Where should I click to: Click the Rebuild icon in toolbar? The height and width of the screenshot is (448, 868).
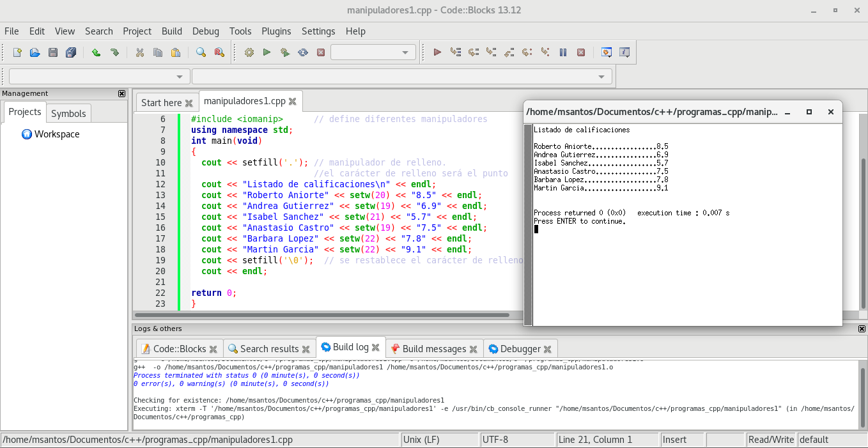click(303, 52)
